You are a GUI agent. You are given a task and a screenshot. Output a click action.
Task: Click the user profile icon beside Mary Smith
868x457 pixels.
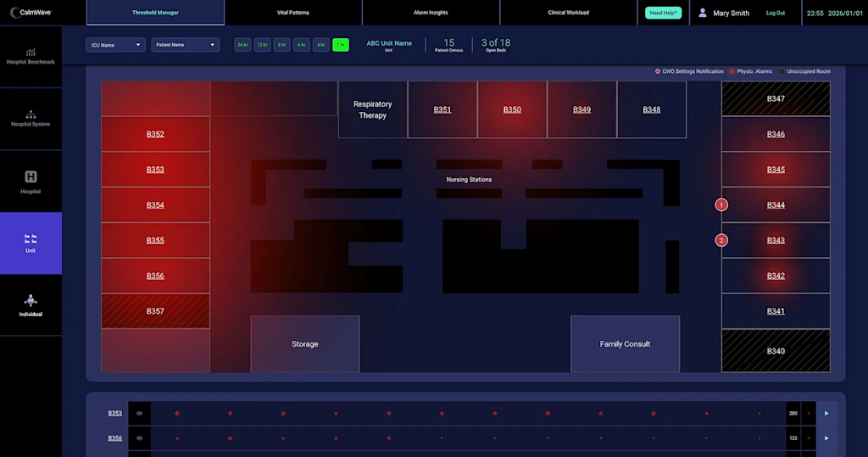[703, 13]
